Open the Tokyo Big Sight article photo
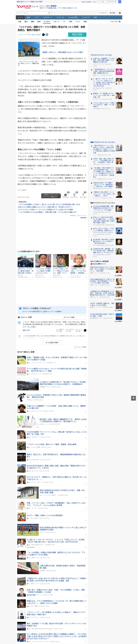The image size is (138, 644). coord(29,49)
